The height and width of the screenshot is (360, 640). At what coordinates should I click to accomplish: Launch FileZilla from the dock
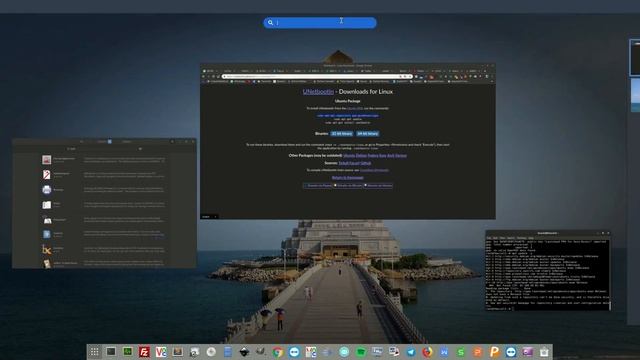coord(144,352)
